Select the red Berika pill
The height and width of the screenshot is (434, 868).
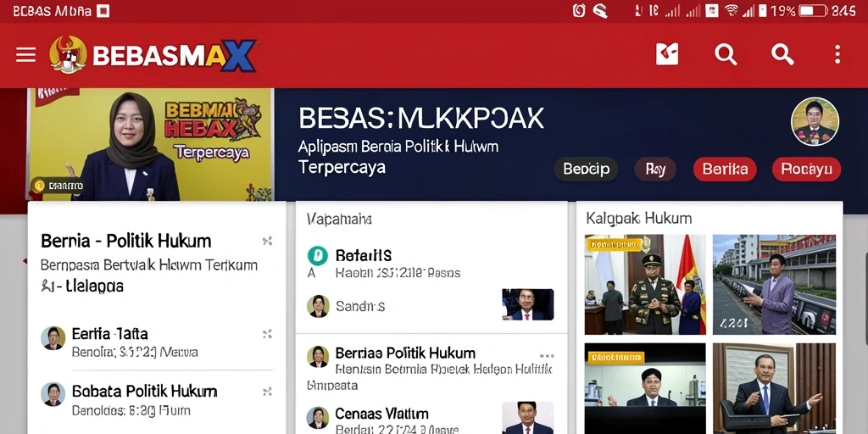tap(726, 170)
